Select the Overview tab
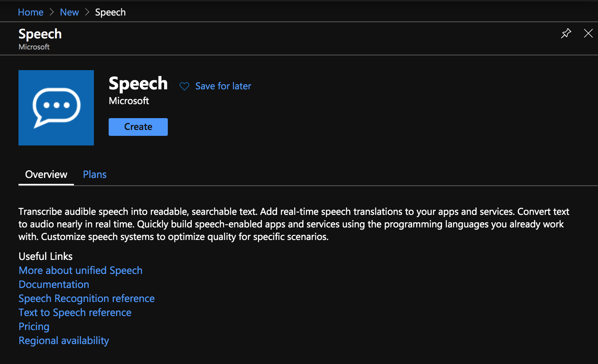Screen dimensions: 598x364 coord(46,175)
